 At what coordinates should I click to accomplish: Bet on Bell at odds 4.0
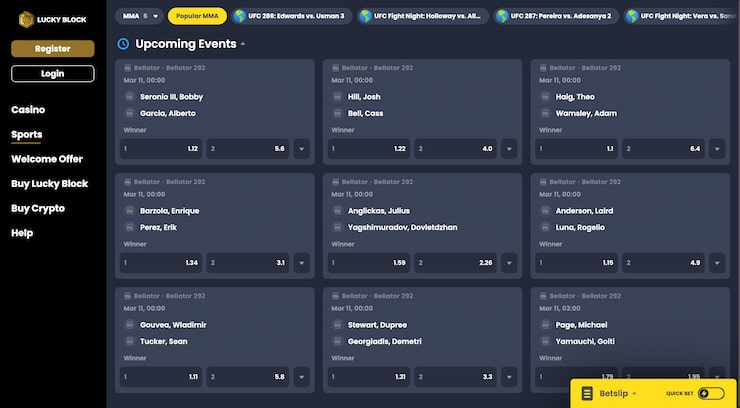(x=455, y=149)
